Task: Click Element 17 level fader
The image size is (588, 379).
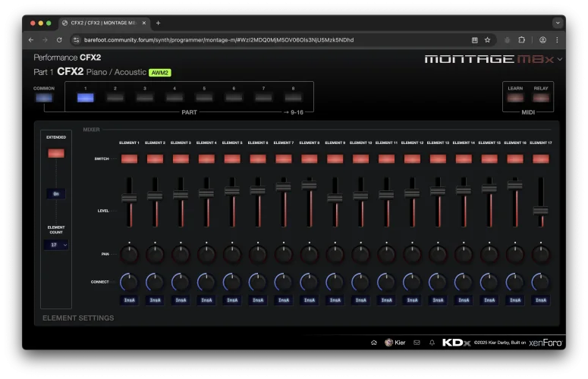Action: [x=541, y=211]
